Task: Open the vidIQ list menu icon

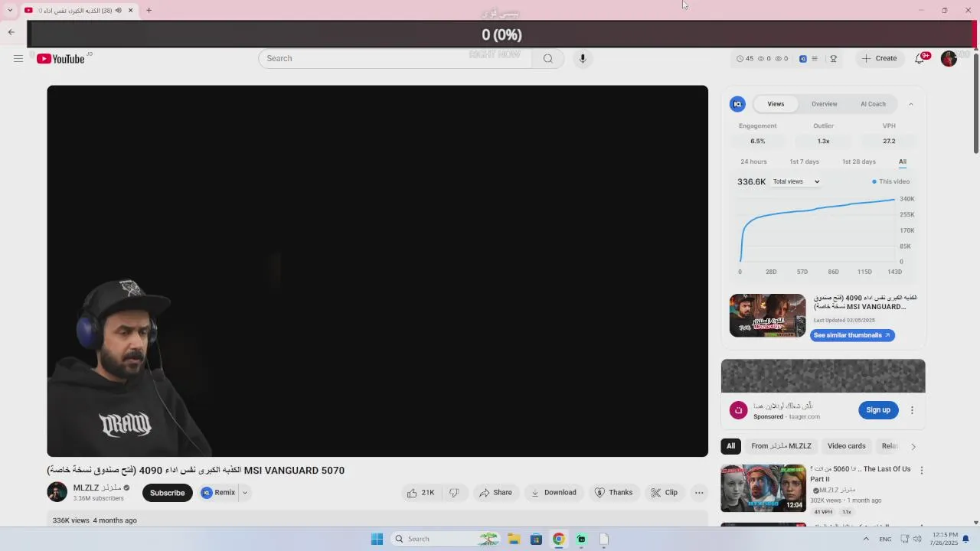Action: (815, 58)
